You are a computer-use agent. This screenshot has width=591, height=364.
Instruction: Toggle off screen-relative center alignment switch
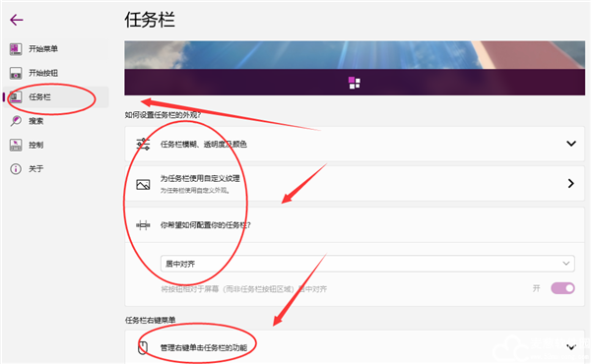pos(562,288)
